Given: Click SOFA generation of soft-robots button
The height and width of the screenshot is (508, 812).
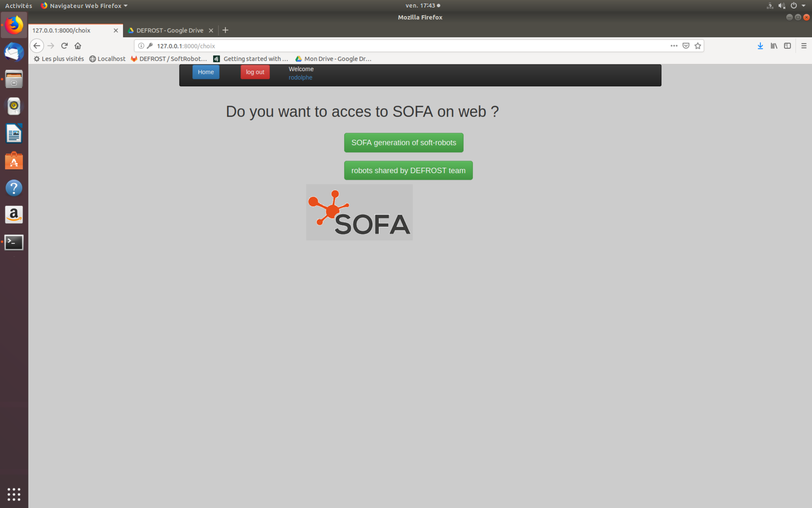Looking at the screenshot, I should [403, 143].
